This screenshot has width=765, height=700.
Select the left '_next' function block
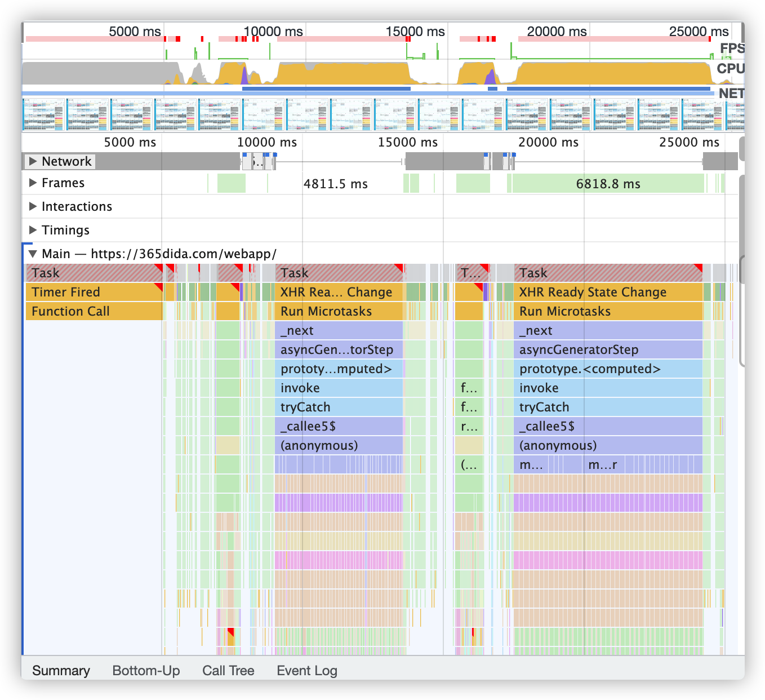340,330
